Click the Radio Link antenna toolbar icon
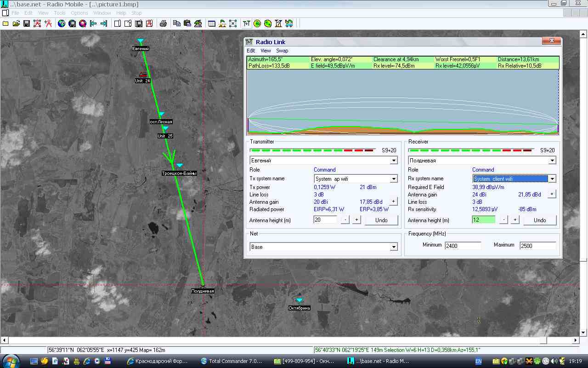588x368 pixels. [247, 23]
